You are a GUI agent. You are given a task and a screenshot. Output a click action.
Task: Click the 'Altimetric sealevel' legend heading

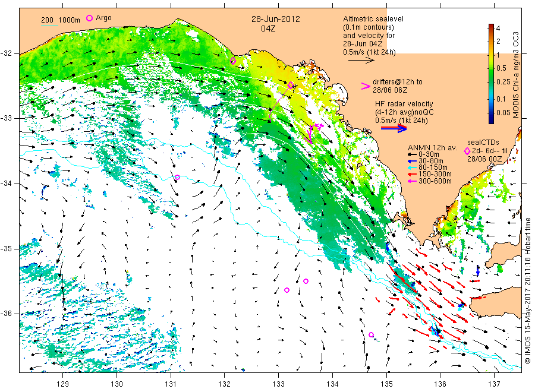373,19
